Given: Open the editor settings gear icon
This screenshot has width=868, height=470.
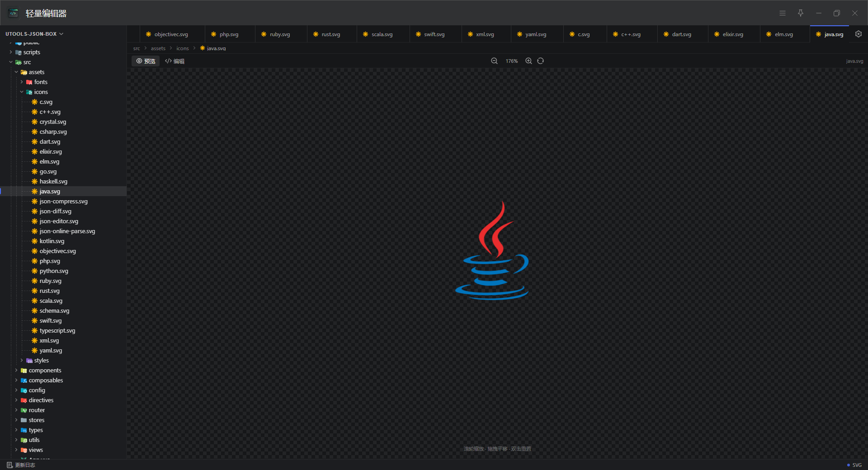Looking at the screenshot, I should (859, 34).
